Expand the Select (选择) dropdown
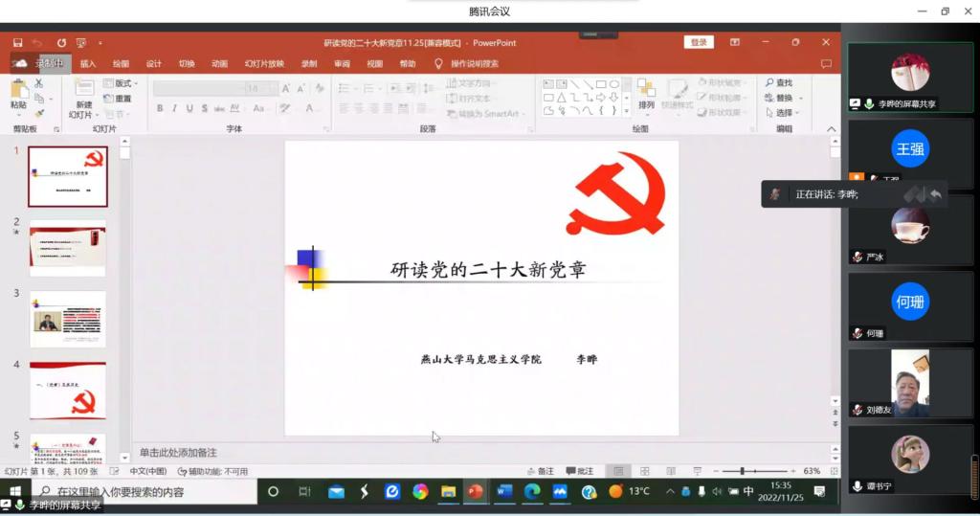The height and width of the screenshot is (516, 980). 799,112
